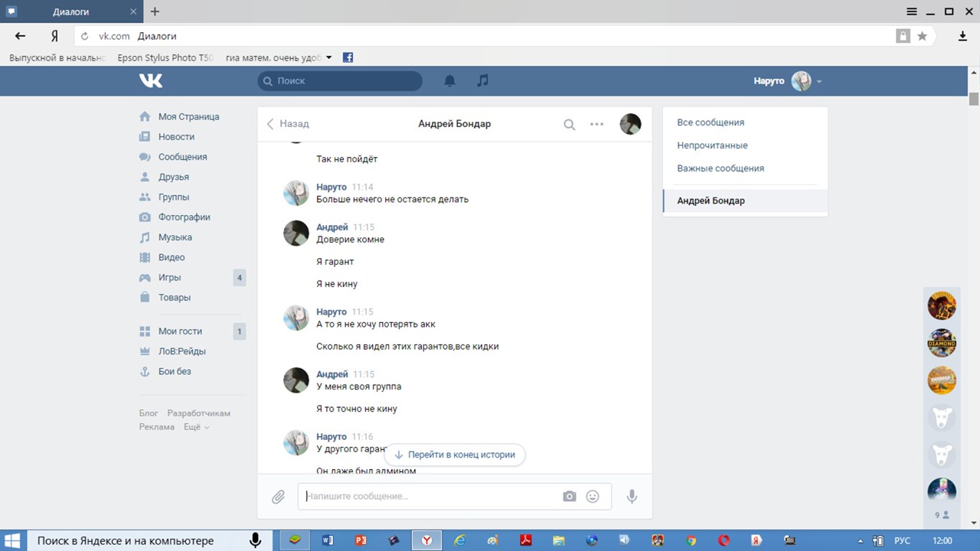Click Перейти в конец истории button

(x=455, y=455)
